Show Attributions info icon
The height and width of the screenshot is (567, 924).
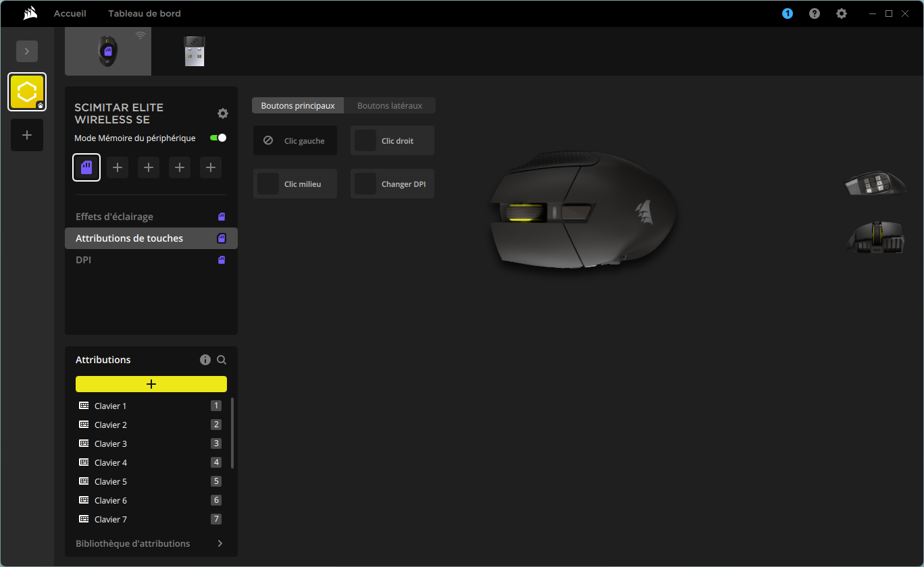(205, 360)
